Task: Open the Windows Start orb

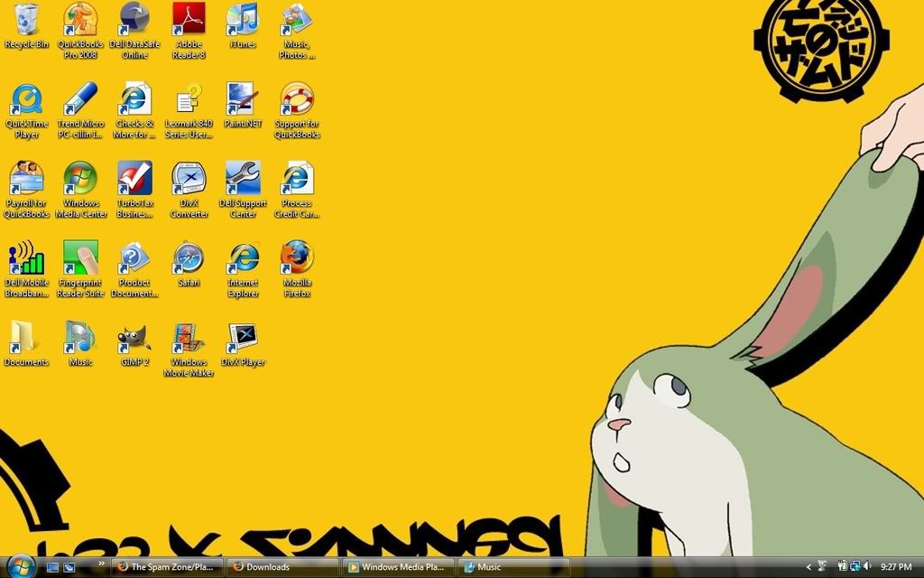Action: (22, 567)
